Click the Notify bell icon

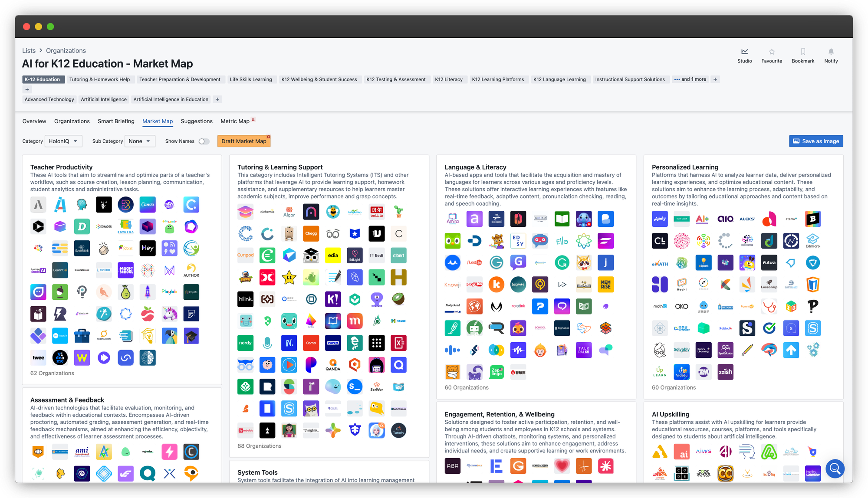(x=831, y=52)
